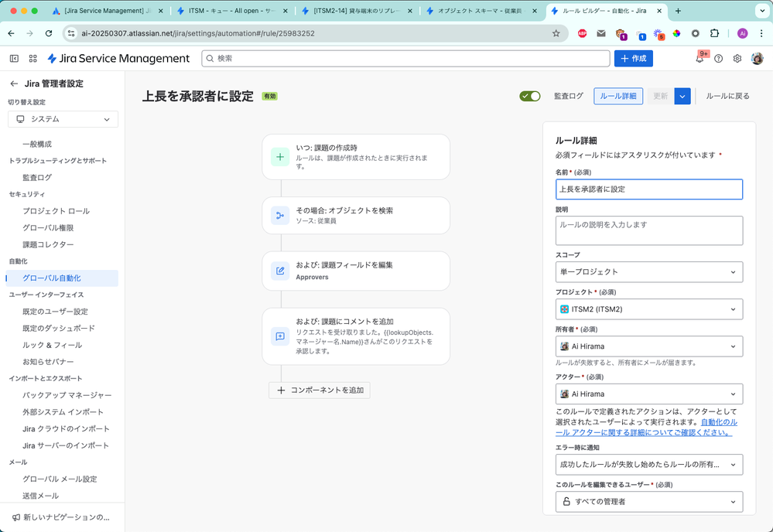This screenshot has width=773, height=532.
Task: Open the スコープ dropdown
Action: click(648, 271)
